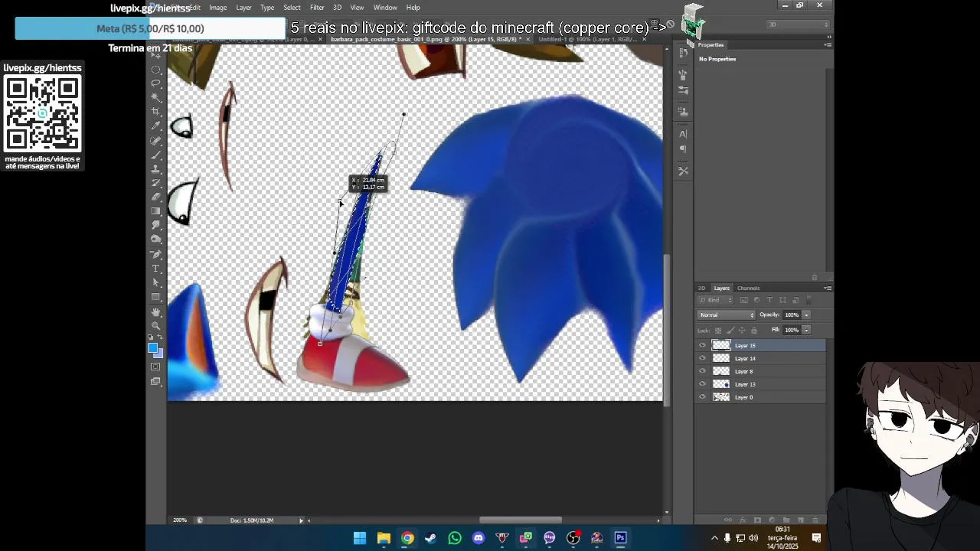
Task: Select the Rectangle shape tool
Action: point(156,297)
